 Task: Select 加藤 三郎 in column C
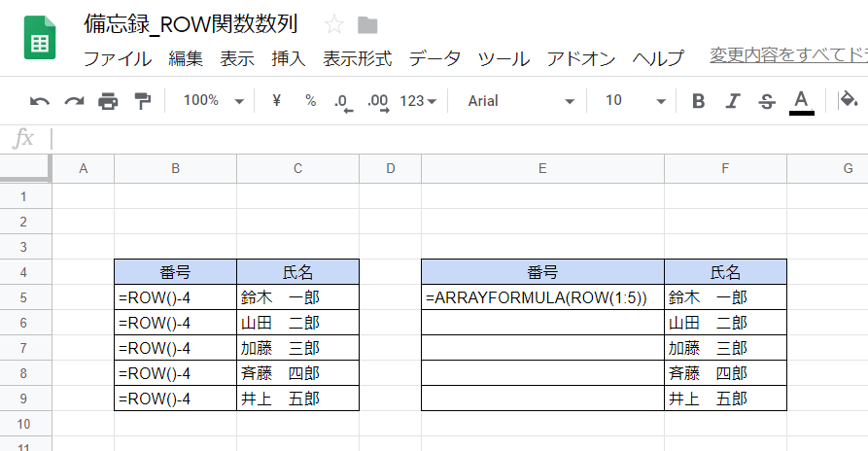pos(297,348)
